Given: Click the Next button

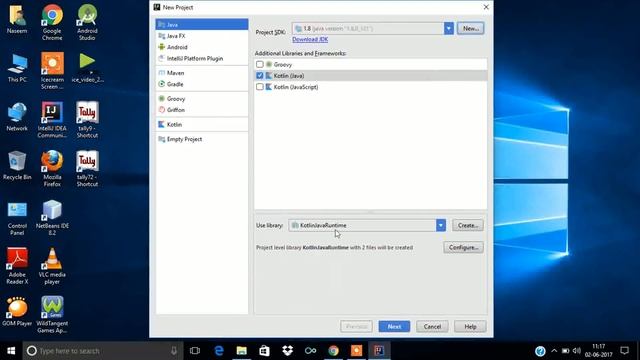Looking at the screenshot, I should point(394,327).
